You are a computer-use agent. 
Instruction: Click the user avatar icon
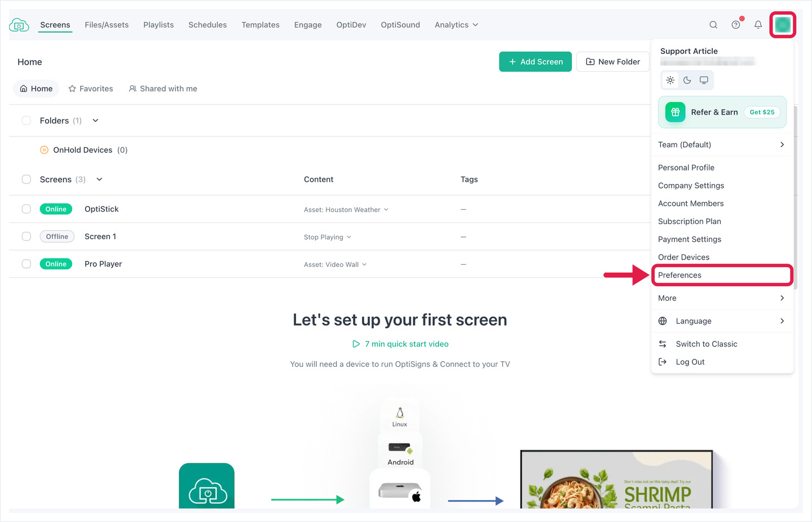point(783,25)
